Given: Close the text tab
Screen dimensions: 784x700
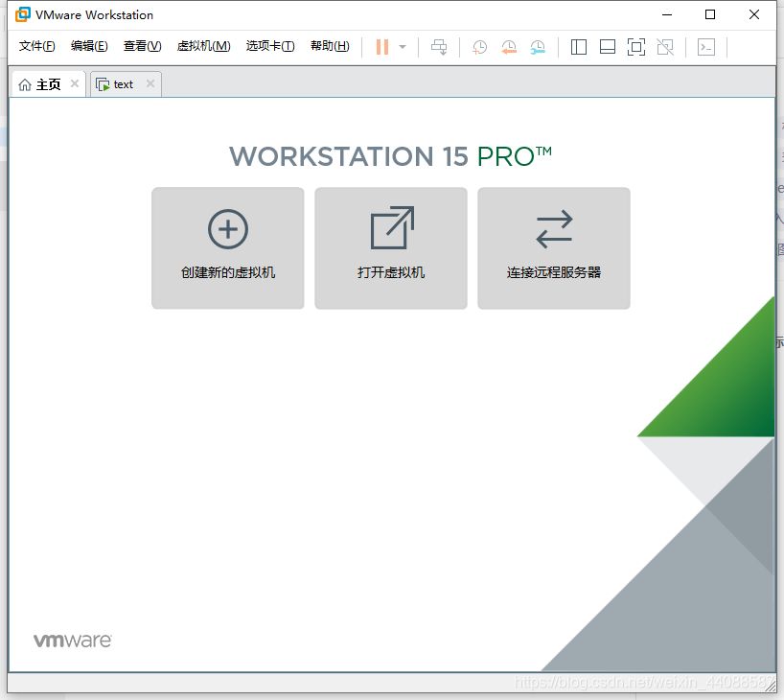Looking at the screenshot, I should click(x=150, y=83).
